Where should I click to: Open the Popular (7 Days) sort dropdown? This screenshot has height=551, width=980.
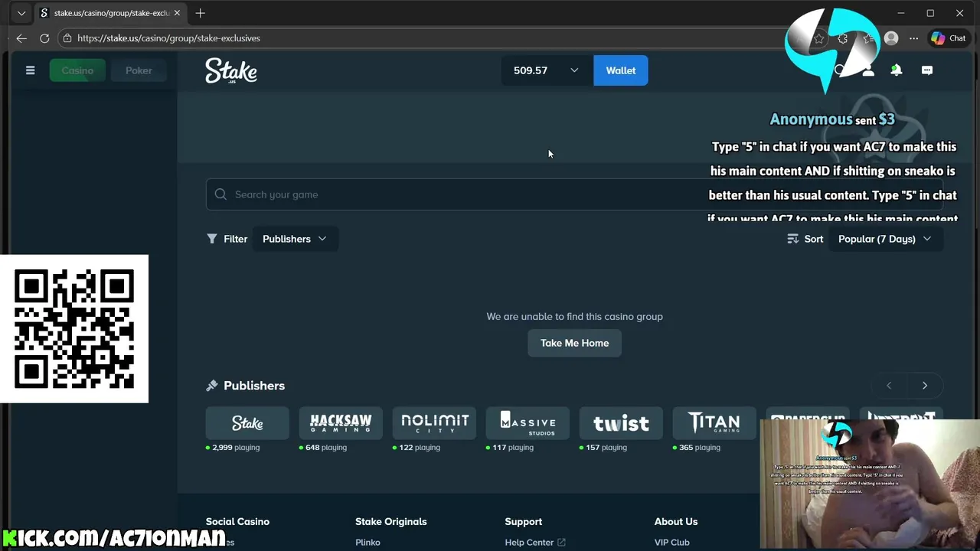[885, 239]
